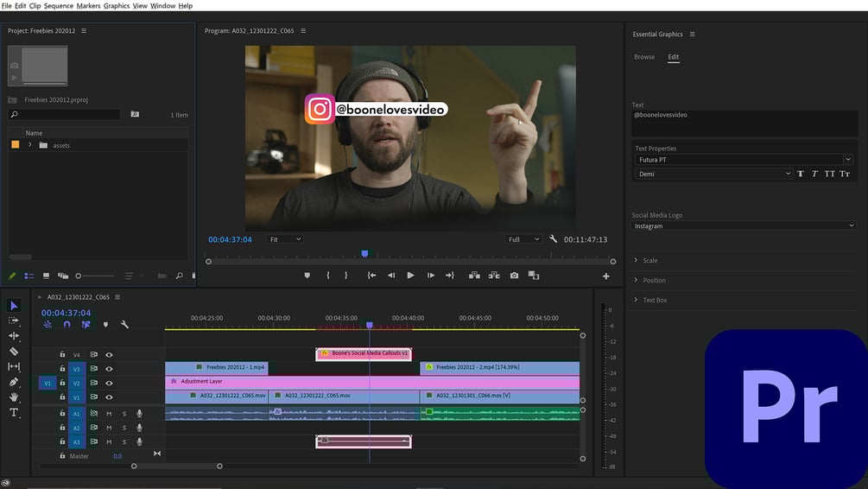Click the project panel thumbnail zoom slider

(x=95, y=276)
